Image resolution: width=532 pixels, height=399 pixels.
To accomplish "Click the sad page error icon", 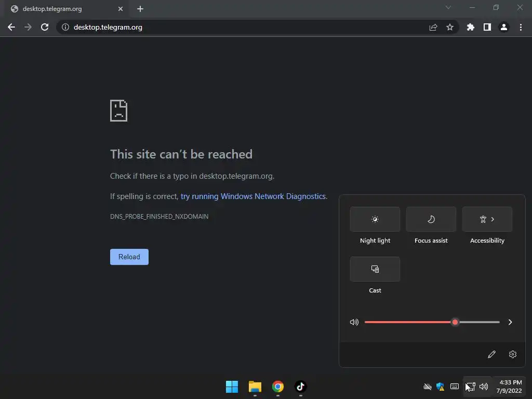I will point(119,111).
